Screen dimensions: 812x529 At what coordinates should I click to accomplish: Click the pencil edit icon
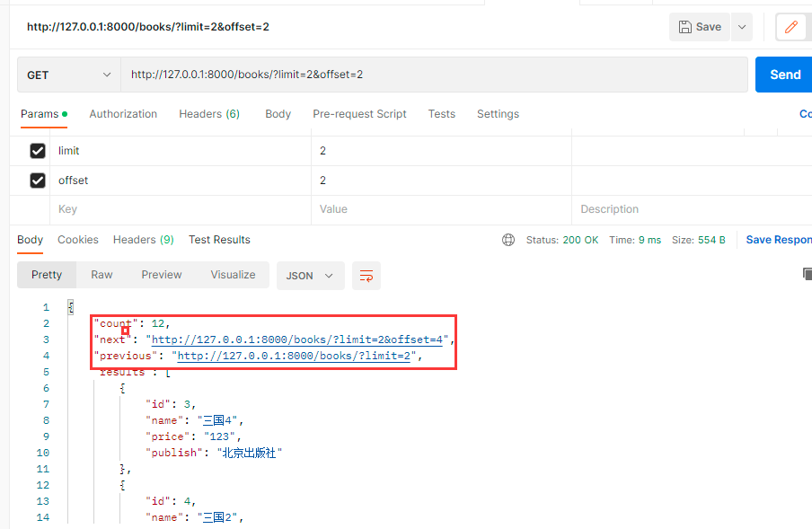pyautogui.click(x=791, y=27)
